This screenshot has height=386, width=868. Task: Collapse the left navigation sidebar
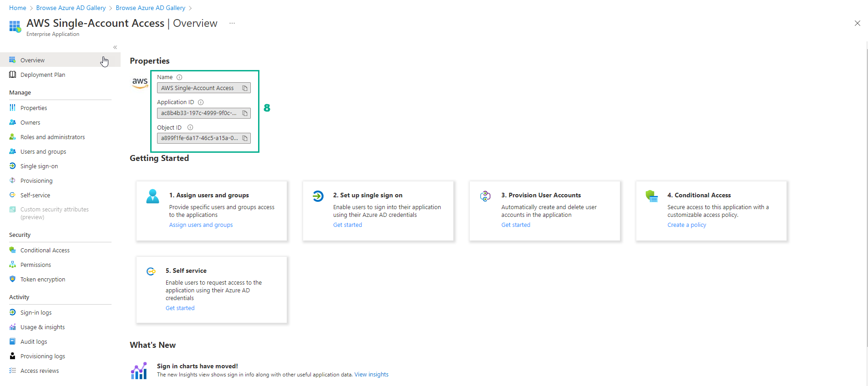pyautogui.click(x=115, y=47)
